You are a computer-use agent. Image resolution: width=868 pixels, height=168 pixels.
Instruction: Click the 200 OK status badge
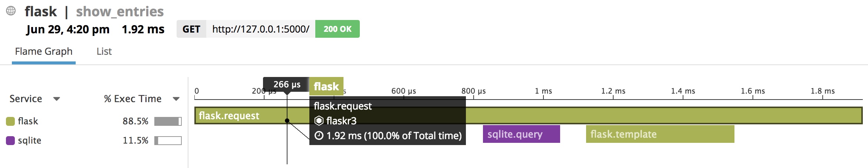[x=338, y=29]
